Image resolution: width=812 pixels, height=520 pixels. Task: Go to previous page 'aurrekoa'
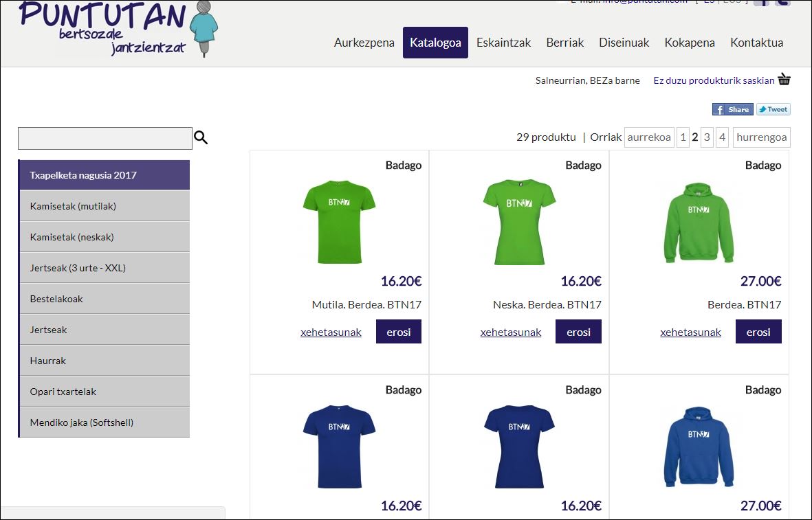(x=649, y=137)
